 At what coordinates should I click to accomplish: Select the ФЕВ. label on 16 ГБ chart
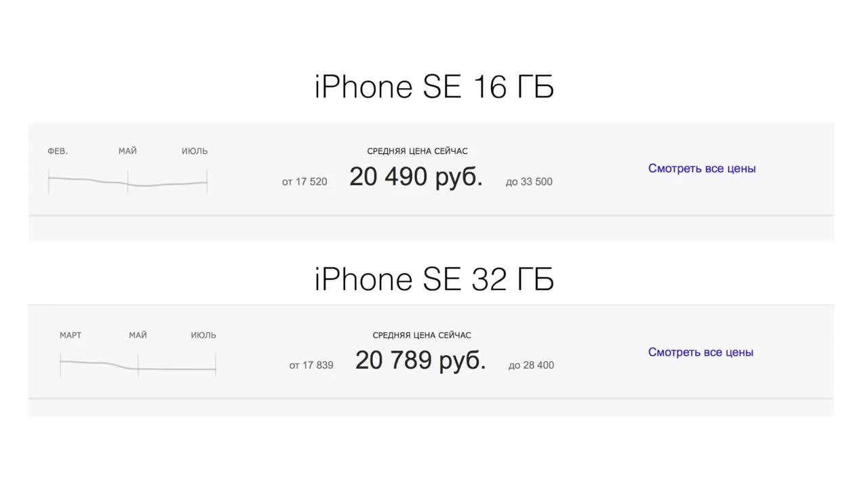coord(58,151)
